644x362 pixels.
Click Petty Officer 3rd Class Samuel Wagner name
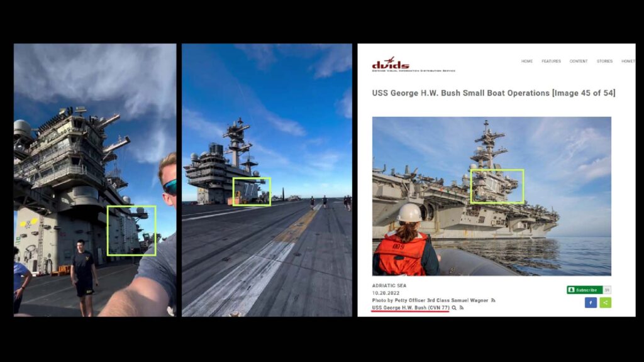(x=441, y=300)
